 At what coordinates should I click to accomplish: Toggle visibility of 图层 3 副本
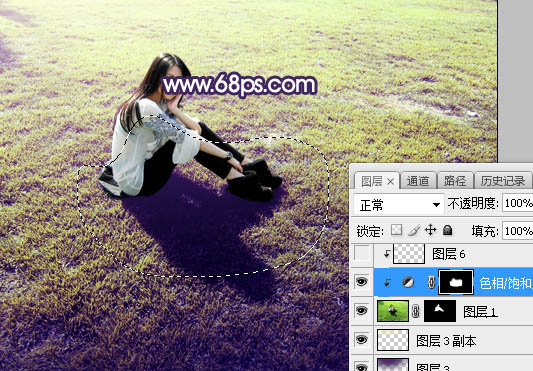[x=362, y=339]
